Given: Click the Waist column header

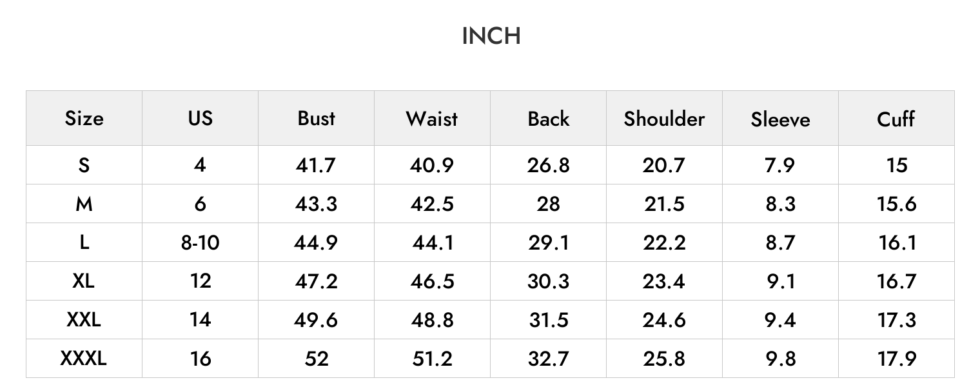Looking at the screenshot, I should (x=432, y=119).
